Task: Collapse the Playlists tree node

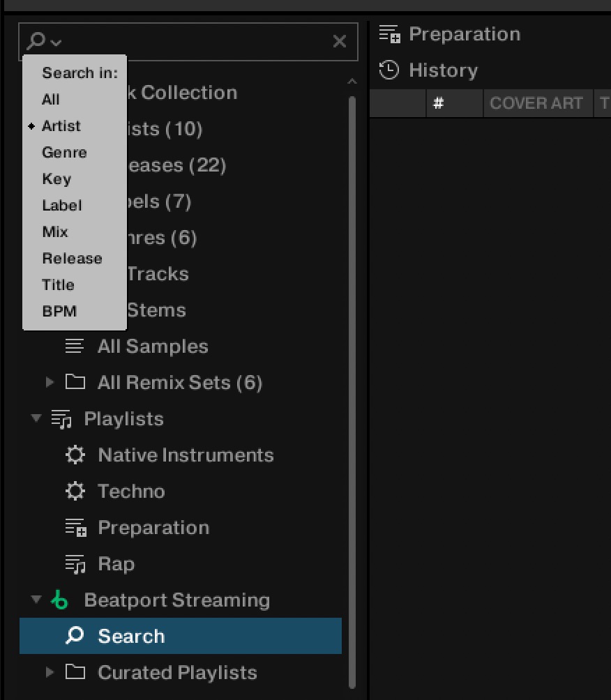Action: point(36,418)
